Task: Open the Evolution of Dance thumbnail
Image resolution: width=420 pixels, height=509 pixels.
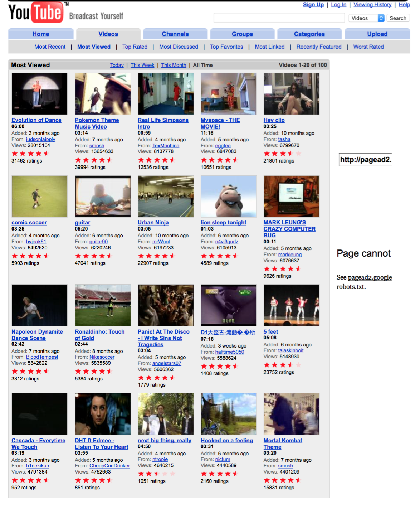Action: [40, 94]
